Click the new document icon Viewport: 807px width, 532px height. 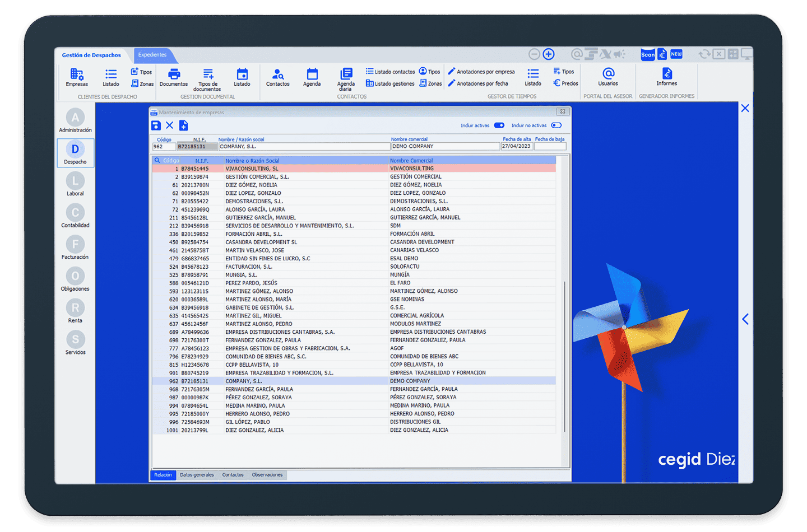[183, 125]
